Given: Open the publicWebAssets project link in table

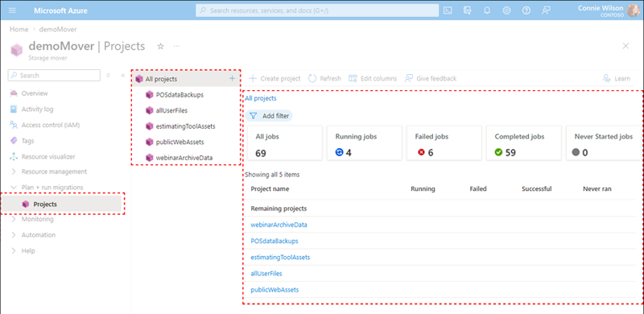Looking at the screenshot, I should pyautogui.click(x=275, y=290).
